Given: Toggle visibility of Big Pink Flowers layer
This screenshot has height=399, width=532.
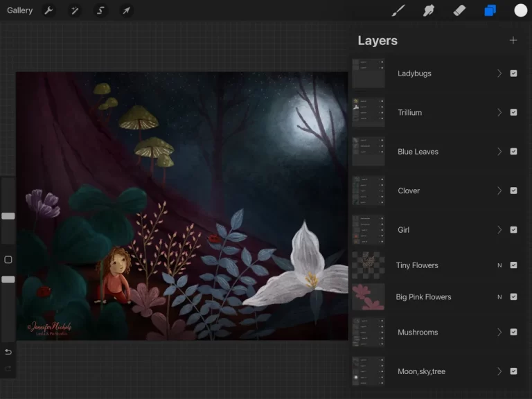Looking at the screenshot, I should point(513,297).
